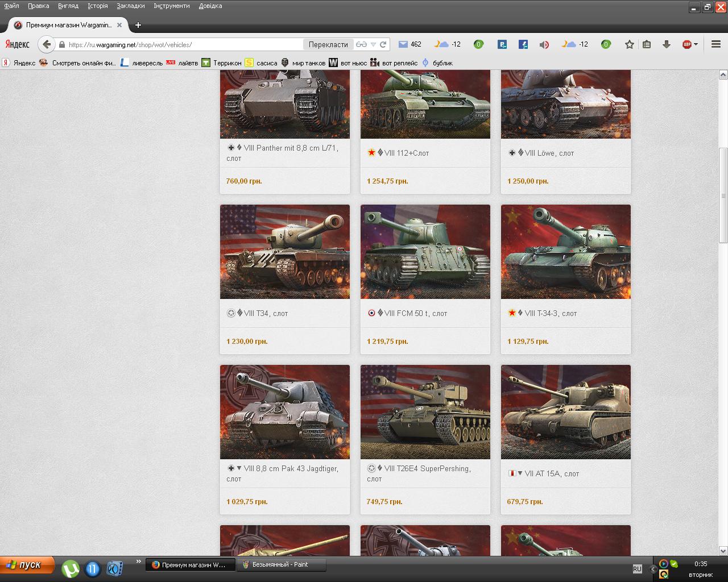Open the Firefox hamburger menu
Image resolution: width=728 pixels, height=582 pixels.
pyautogui.click(x=716, y=44)
